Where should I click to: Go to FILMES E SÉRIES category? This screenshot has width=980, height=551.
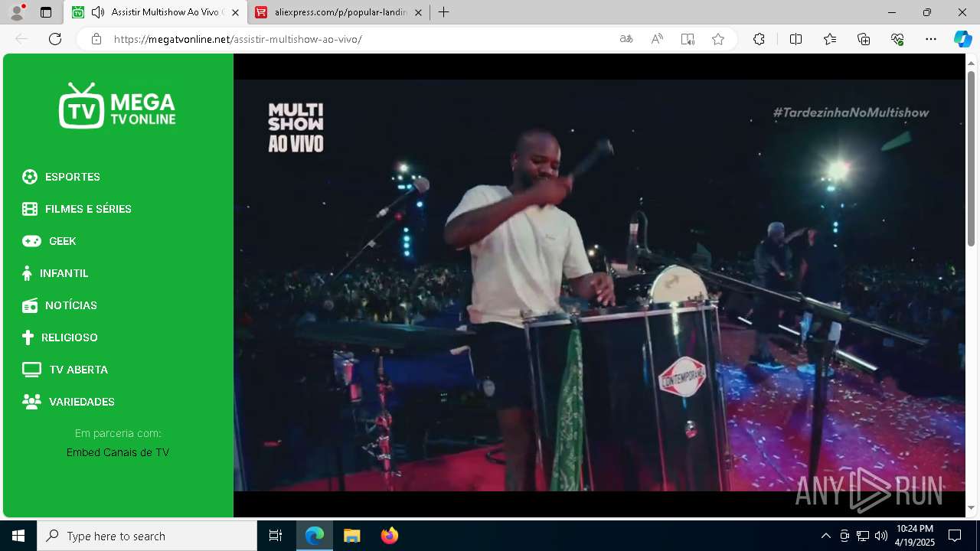pyautogui.click(x=88, y=209)
